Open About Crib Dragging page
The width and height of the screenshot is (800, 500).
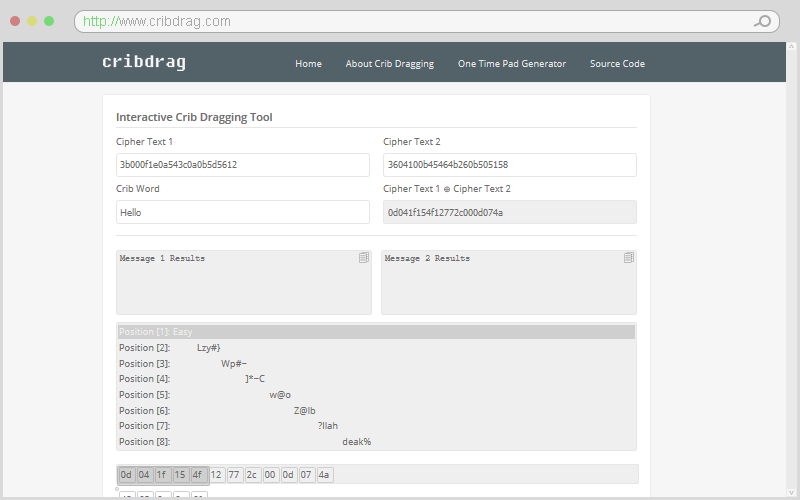(x=389, y=64)
